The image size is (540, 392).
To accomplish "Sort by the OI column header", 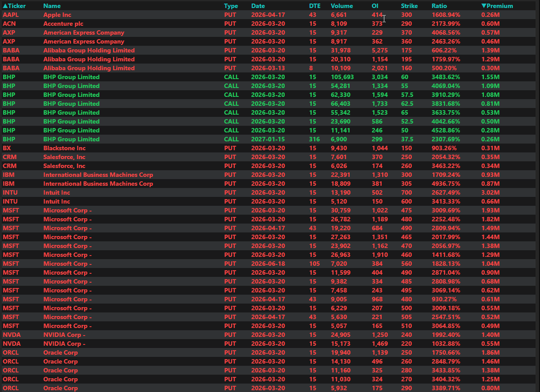I will pyautogui.click(x=375, y=6).
